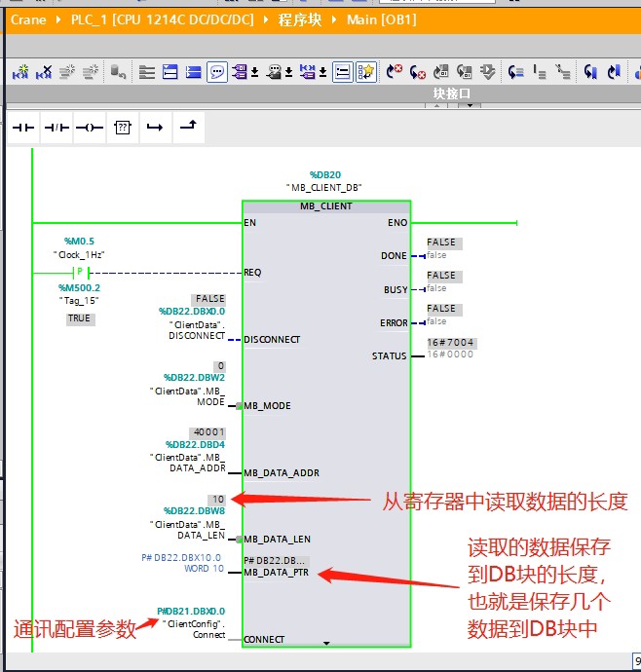Screen dimensions: 641x672
Task: Click the MB_CLIENT_DB instance name
Action: (324, 187)
